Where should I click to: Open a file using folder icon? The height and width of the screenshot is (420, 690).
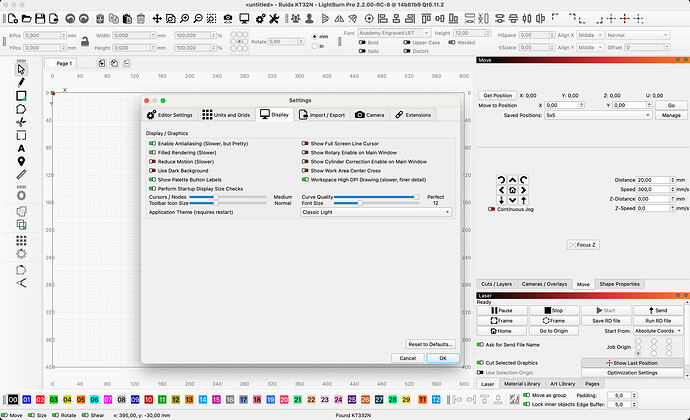coord(26,18)
